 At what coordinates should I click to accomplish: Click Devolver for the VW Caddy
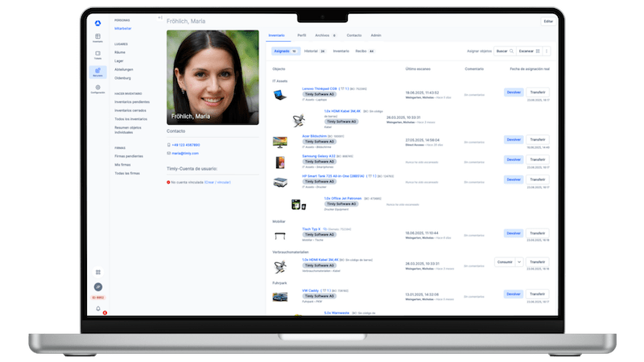tap(514, 294)
